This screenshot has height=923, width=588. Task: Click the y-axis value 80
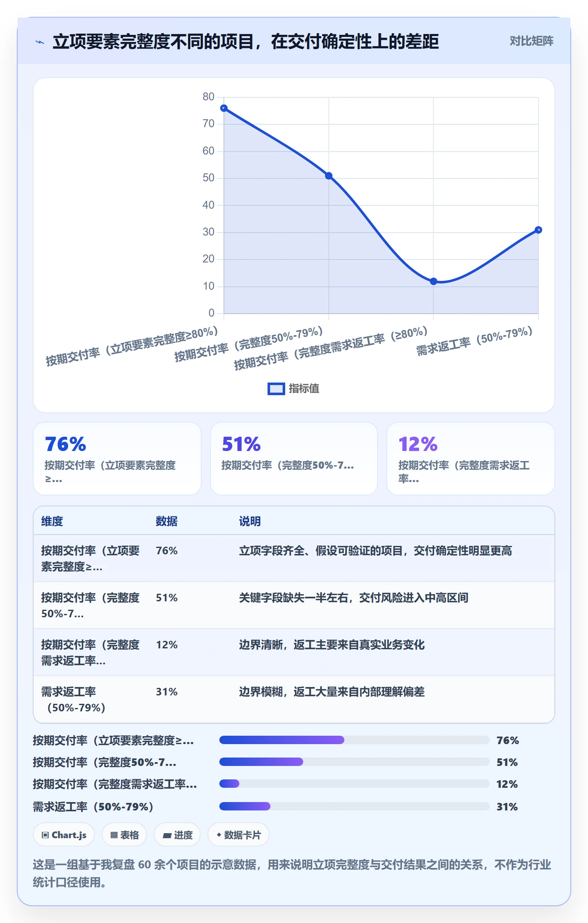208,97
